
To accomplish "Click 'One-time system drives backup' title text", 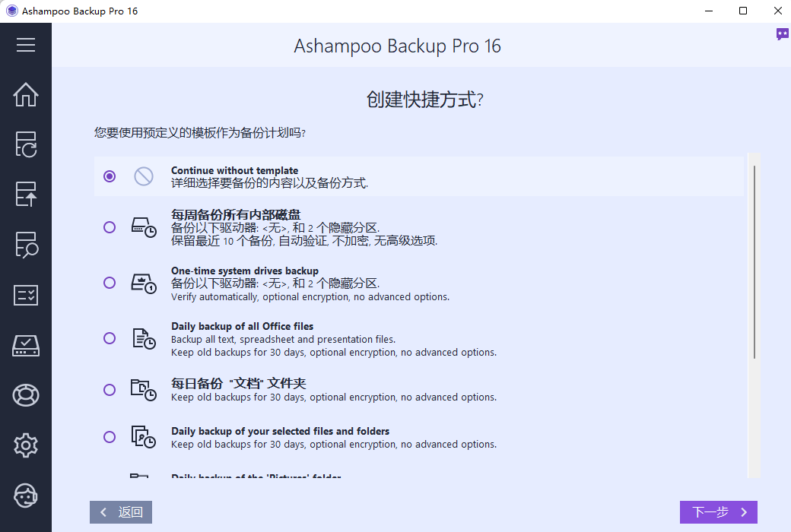I will click(245, 271).
